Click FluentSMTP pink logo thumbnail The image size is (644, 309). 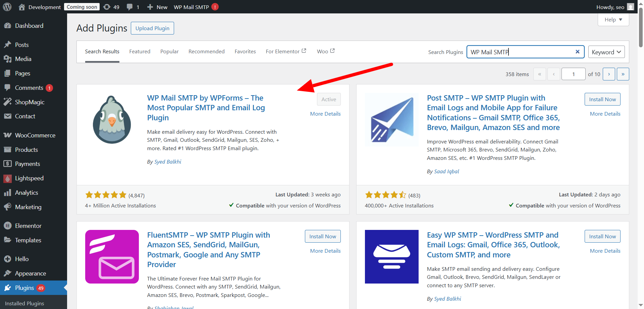pos(112,257)
